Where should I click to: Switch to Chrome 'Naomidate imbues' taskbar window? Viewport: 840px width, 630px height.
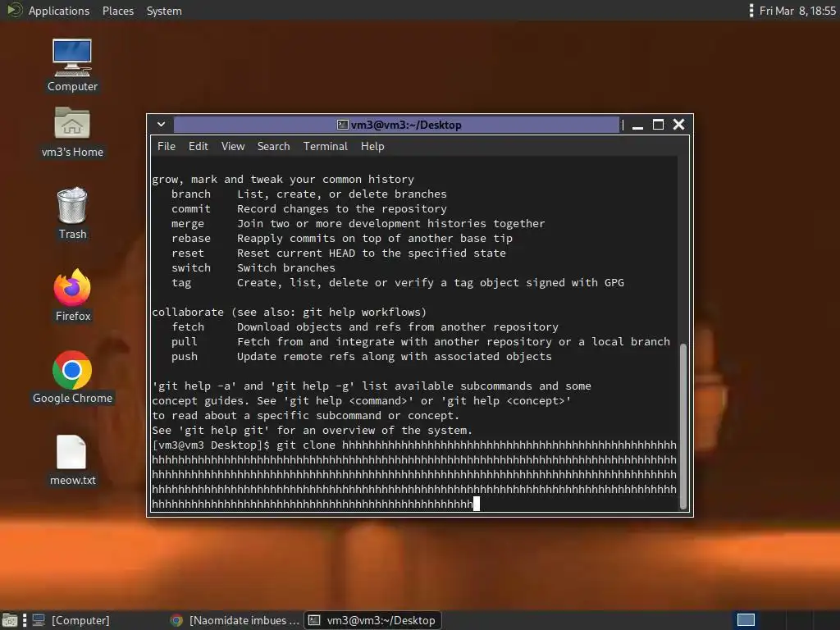(x=235, y=620)
